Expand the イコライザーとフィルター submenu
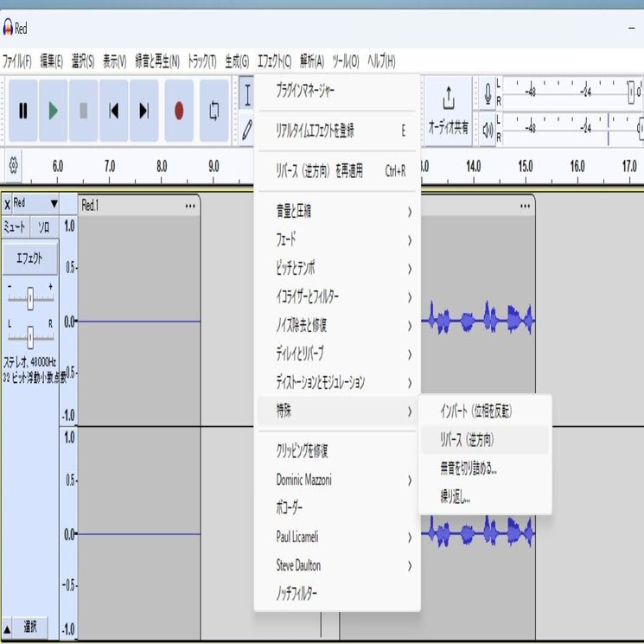Viewport: 644px width, 644px height. tap(337, 297)
